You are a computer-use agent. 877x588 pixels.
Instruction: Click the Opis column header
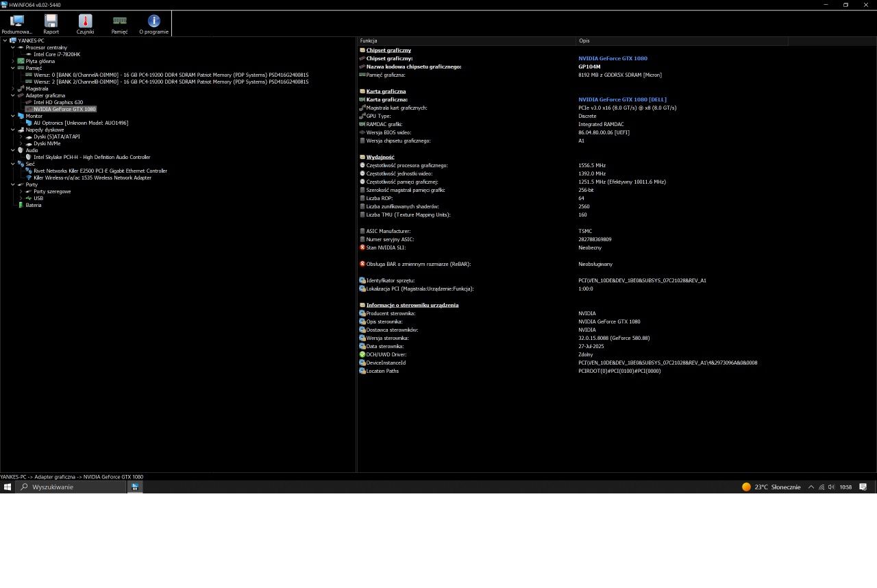682,41
